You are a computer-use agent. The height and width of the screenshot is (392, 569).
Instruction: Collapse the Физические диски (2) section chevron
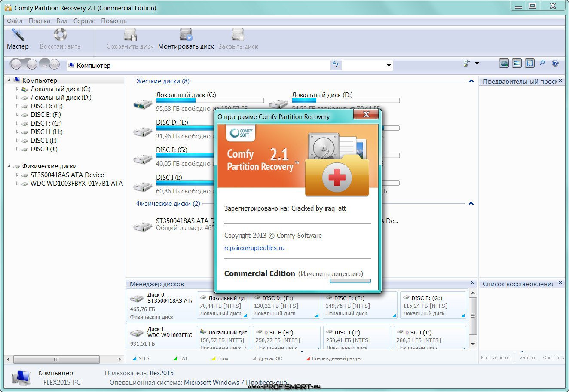coord(471,203)
